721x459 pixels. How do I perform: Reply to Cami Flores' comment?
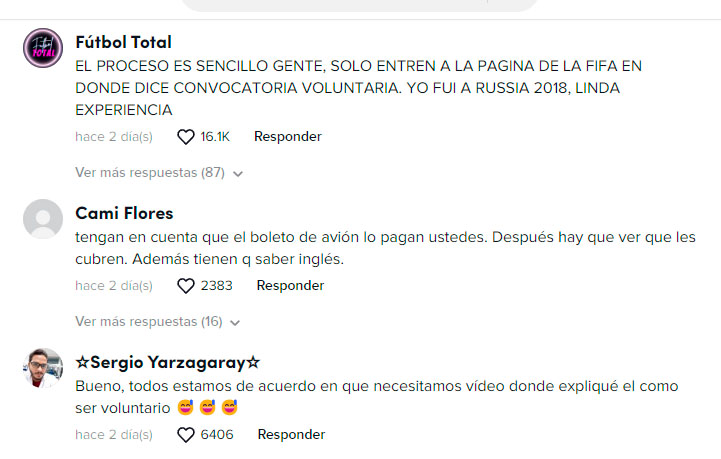(x=290, y=286)
